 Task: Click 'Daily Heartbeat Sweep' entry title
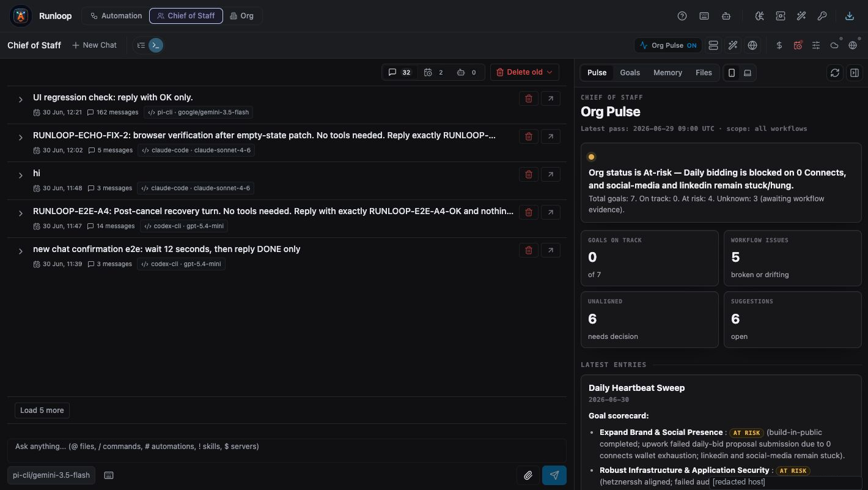click(636, 388)
